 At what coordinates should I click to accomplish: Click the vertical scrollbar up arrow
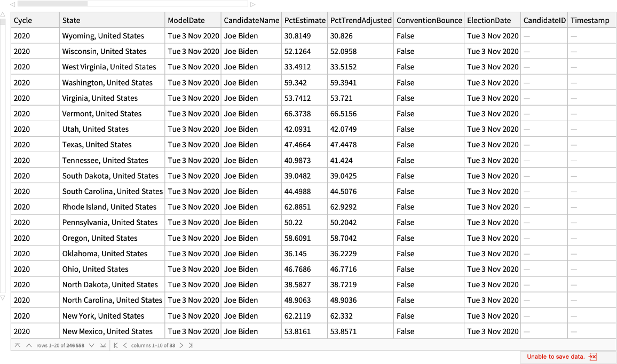tap(3, 14)
